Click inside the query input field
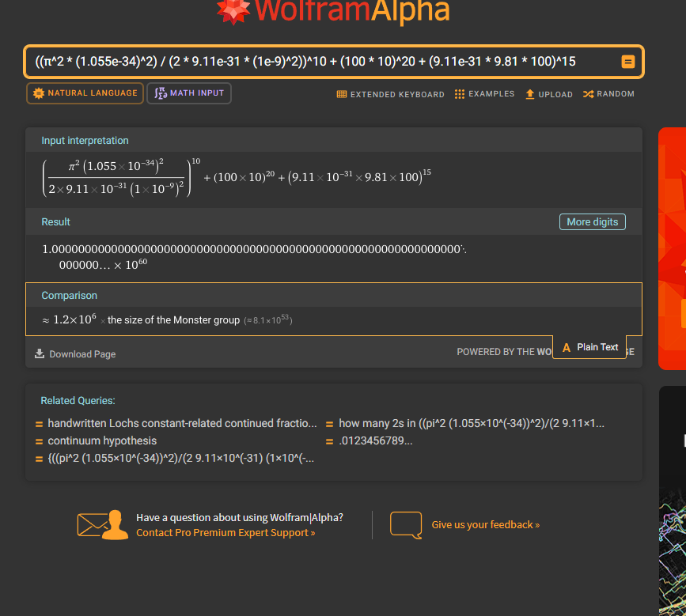Image resolution: width=686 pixels, height=616 pixels. 316,62
